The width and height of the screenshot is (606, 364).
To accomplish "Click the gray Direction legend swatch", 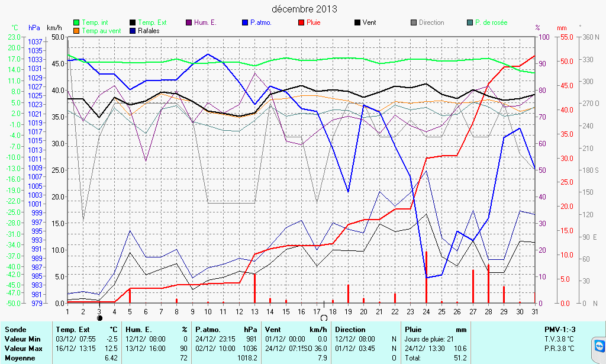I will (x=414, y=22).
